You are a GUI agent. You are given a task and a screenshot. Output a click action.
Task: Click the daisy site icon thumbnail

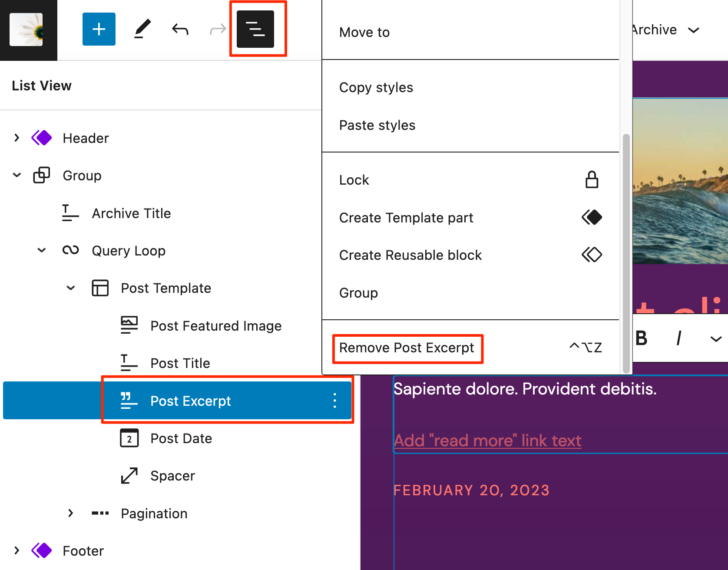[x=26, y=29]
